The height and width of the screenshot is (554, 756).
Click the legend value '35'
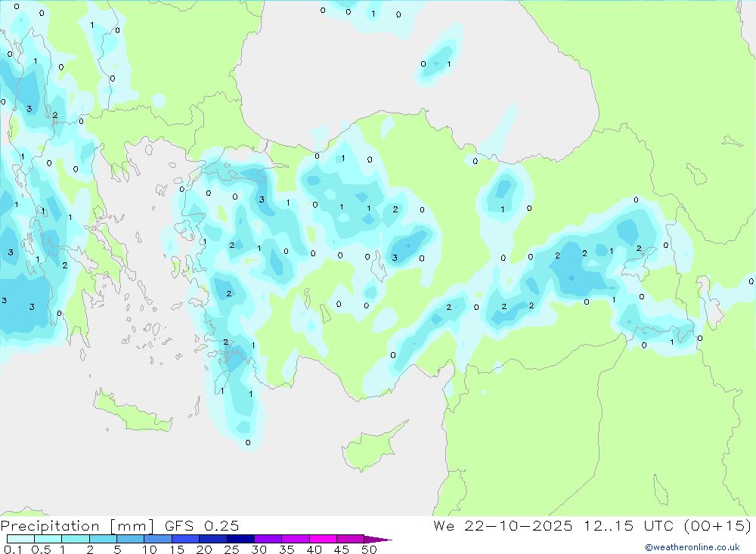pos(287,549)
